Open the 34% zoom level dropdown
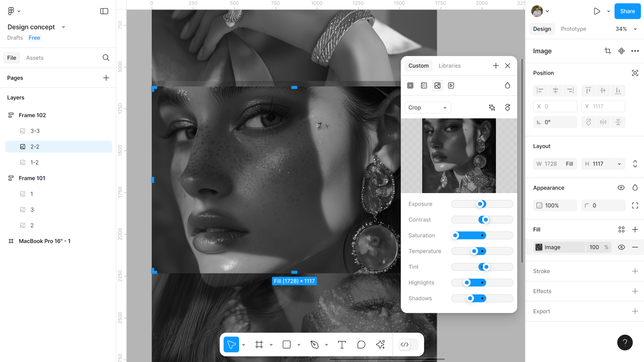644x362 pixels. tap(626, 29)
